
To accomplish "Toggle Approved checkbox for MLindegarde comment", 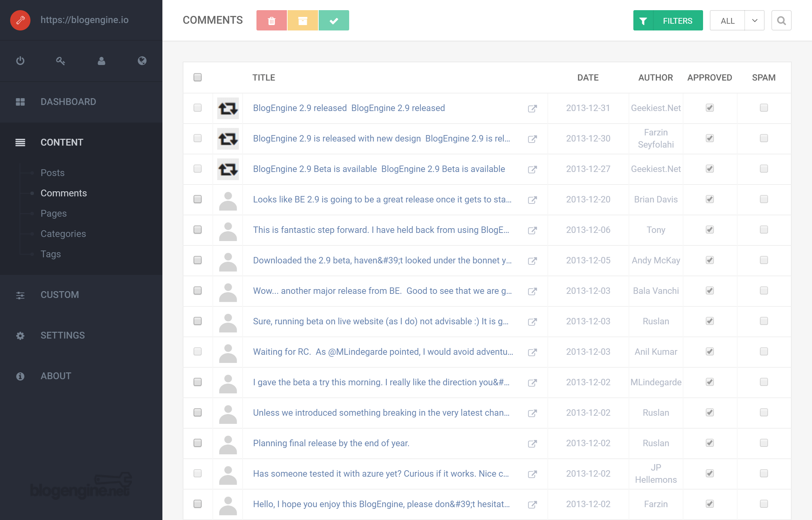I will pyautogui.click(x=710, y=382).
